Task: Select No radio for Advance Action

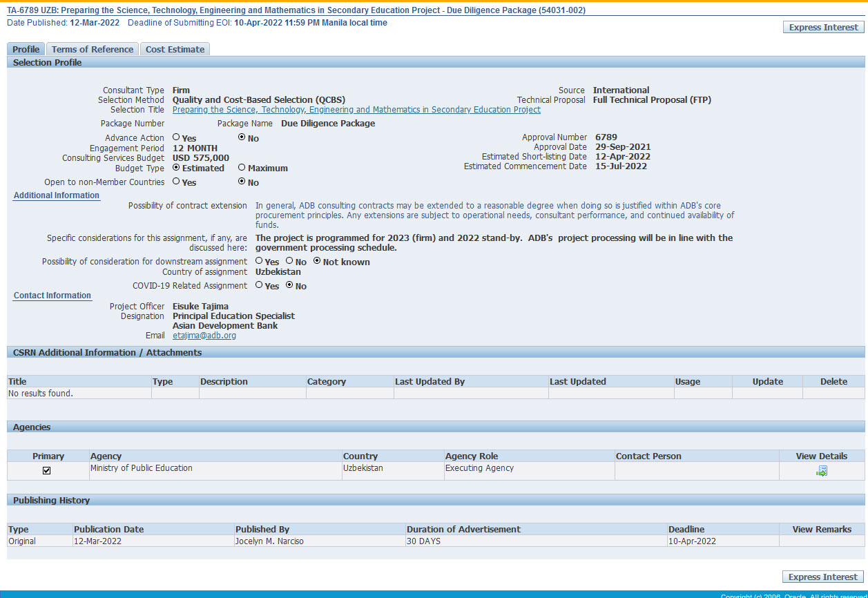Action: point(242,137)
